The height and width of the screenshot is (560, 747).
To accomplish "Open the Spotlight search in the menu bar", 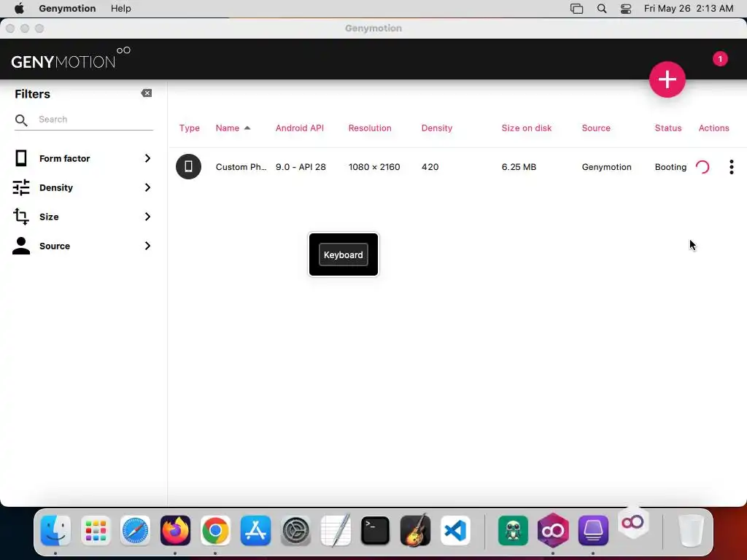I will (602, 9).
